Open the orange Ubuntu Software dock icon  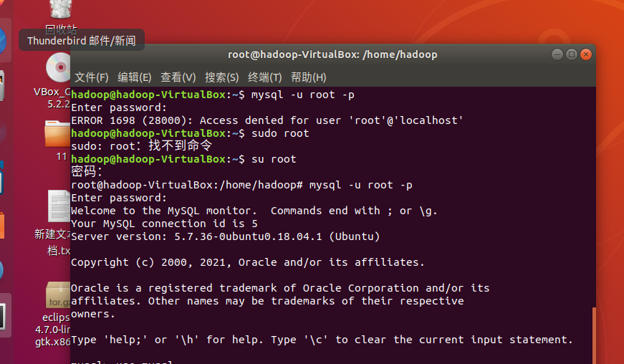(2, 226)
